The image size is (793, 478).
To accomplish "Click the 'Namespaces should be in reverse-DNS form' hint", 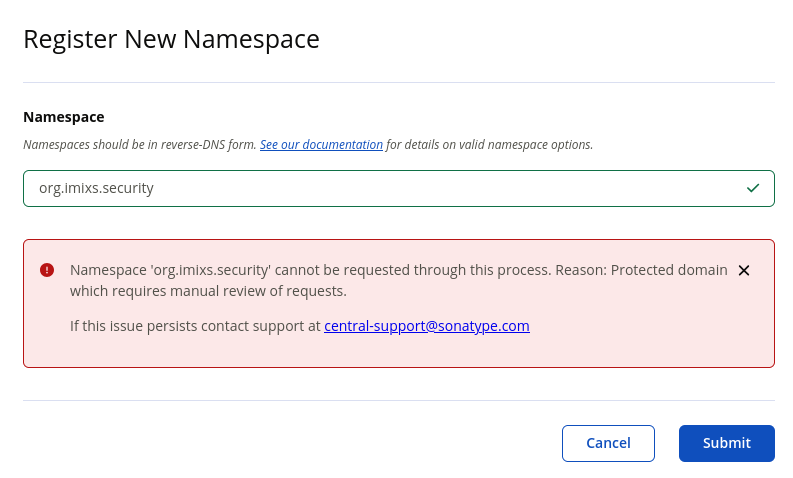I will click(x=140, y=145).
